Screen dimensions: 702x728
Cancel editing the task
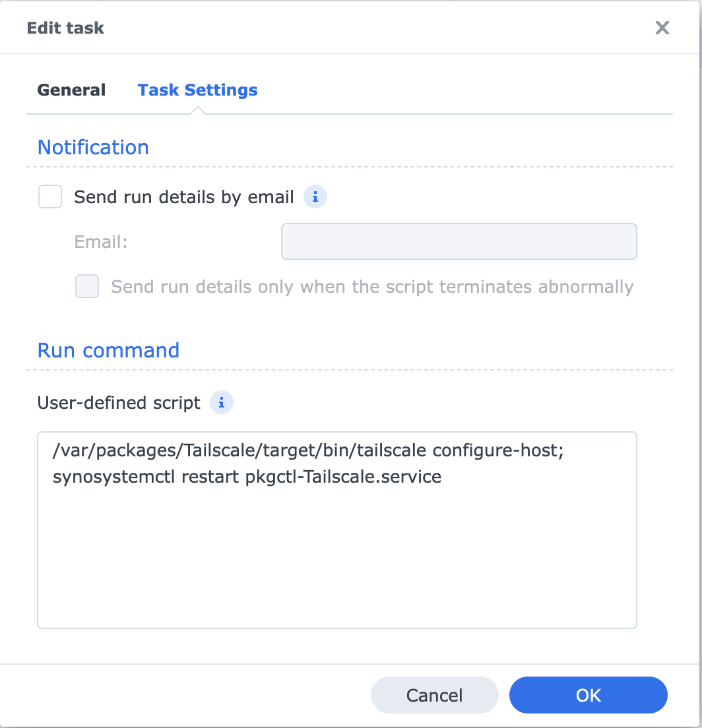[x=434, y=694]
